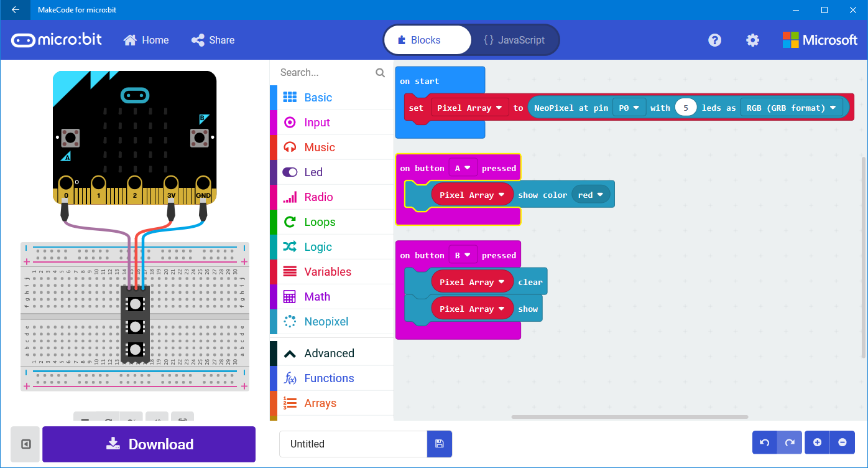This screenshot has width=868, height=468.
Task: Click the back arrow in title bar
Action: coord(15,10)
